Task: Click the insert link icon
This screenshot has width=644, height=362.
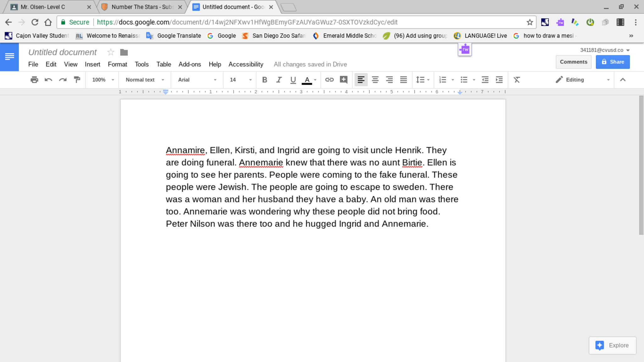Action: tap(329, 80)
